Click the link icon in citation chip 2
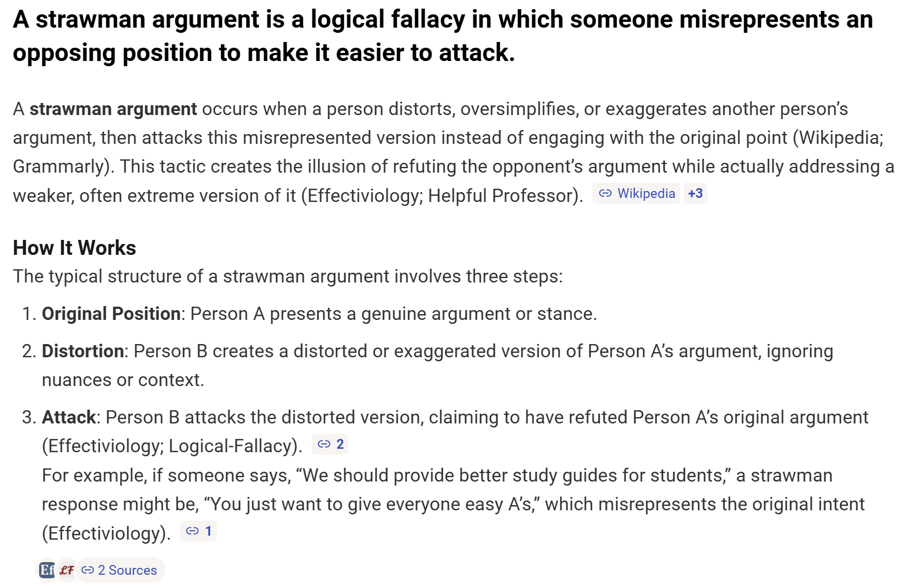Screen dimensions: 906x588 point(324,444)
